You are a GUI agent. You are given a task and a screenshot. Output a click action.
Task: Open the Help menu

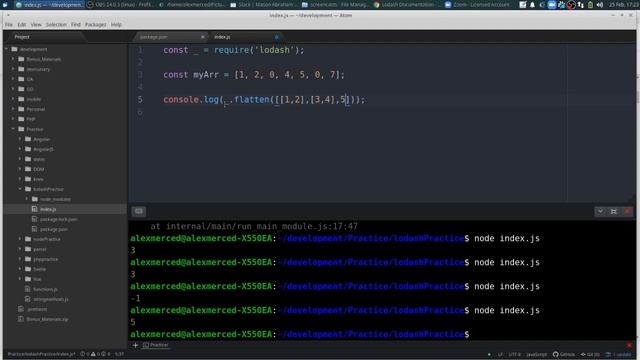[116, 24]
